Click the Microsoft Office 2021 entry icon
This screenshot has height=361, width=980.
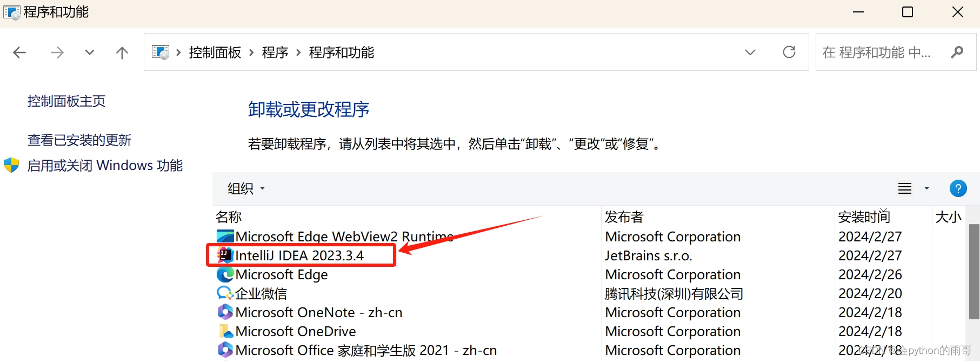tap(225, 350)
